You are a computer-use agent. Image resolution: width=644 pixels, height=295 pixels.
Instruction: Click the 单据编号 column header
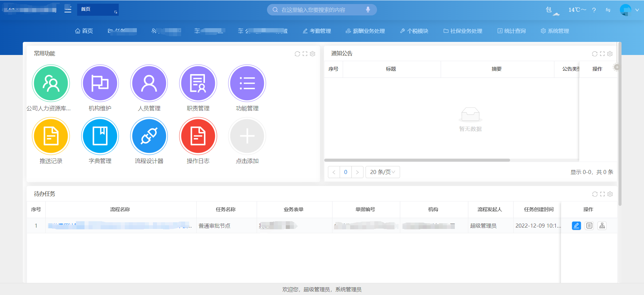365,209
